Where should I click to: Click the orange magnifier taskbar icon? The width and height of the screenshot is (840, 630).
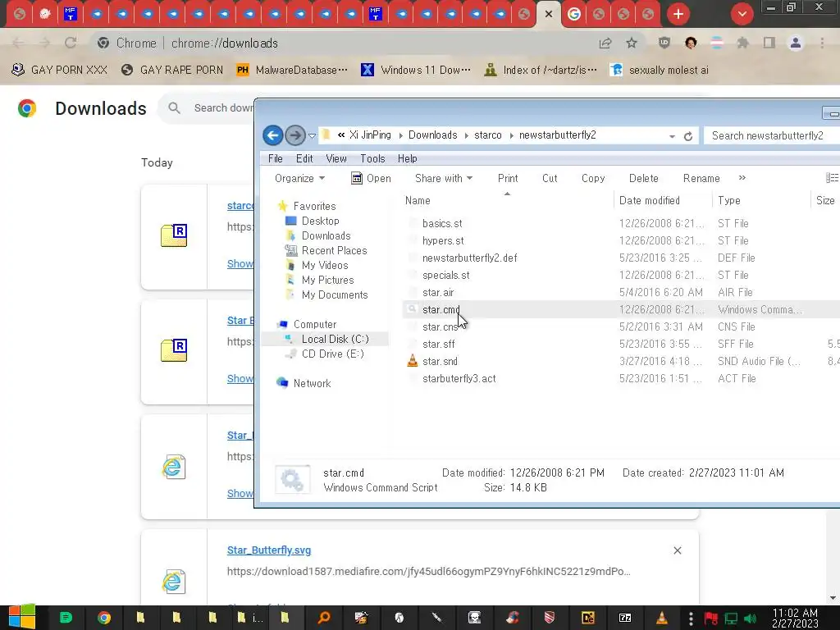coord(323,618)
